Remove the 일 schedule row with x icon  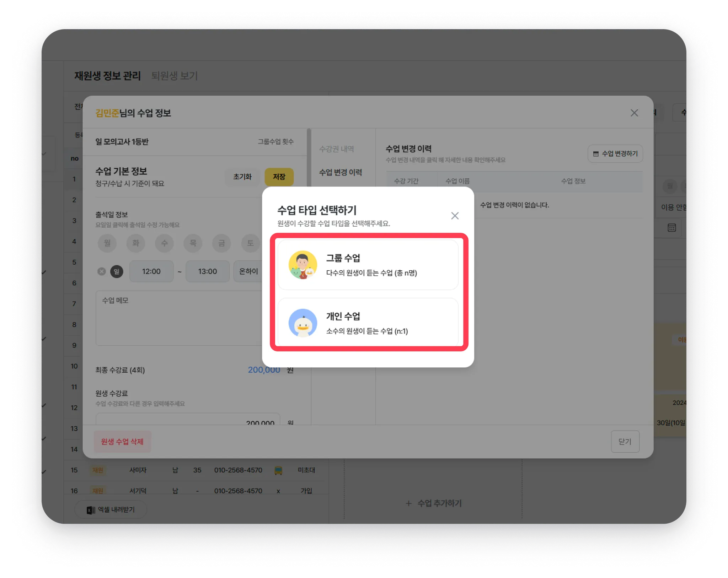point(102,271)
